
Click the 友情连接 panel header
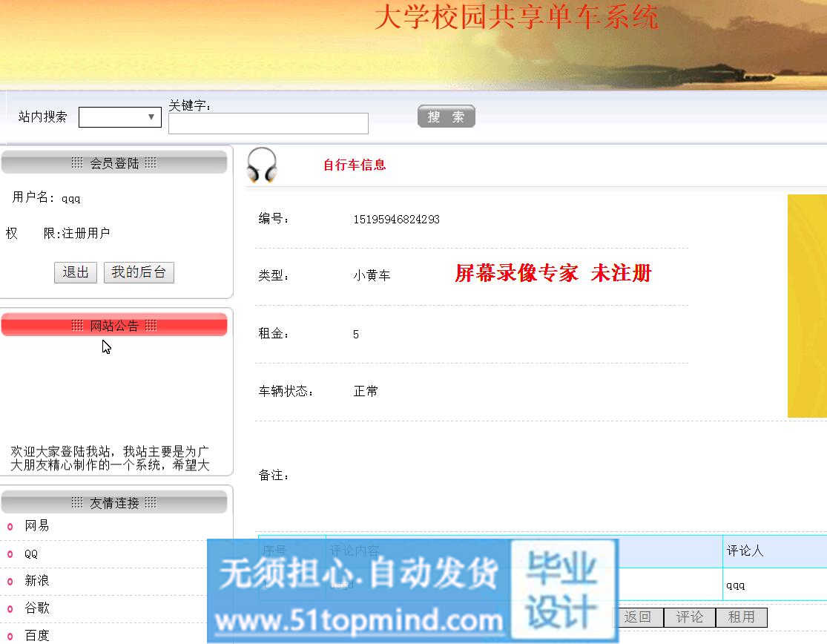tap(114, 502)
